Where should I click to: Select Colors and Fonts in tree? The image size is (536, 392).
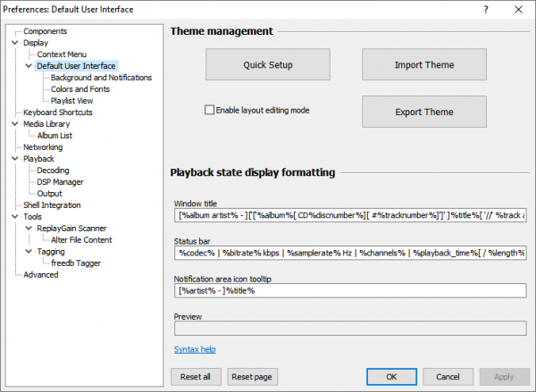[79, 89]
